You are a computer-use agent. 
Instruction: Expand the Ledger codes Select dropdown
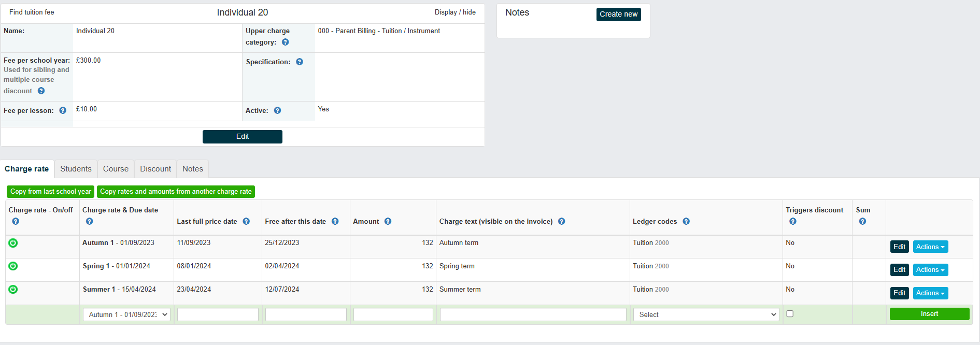coord(706,314)
